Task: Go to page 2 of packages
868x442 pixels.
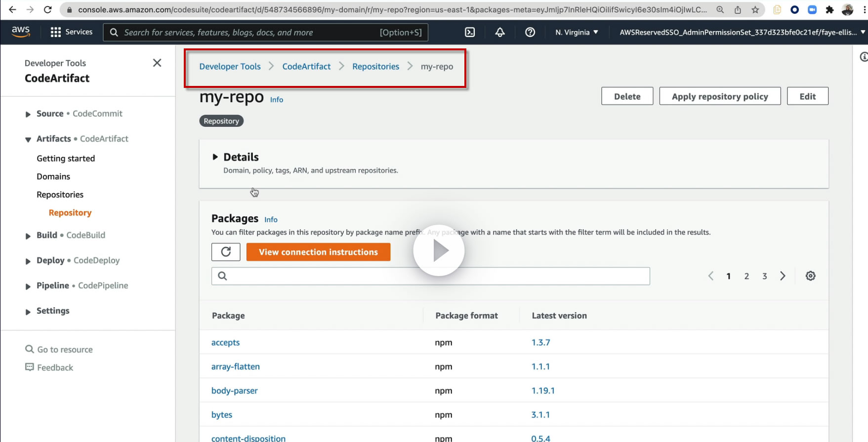Action: [746, 276]
